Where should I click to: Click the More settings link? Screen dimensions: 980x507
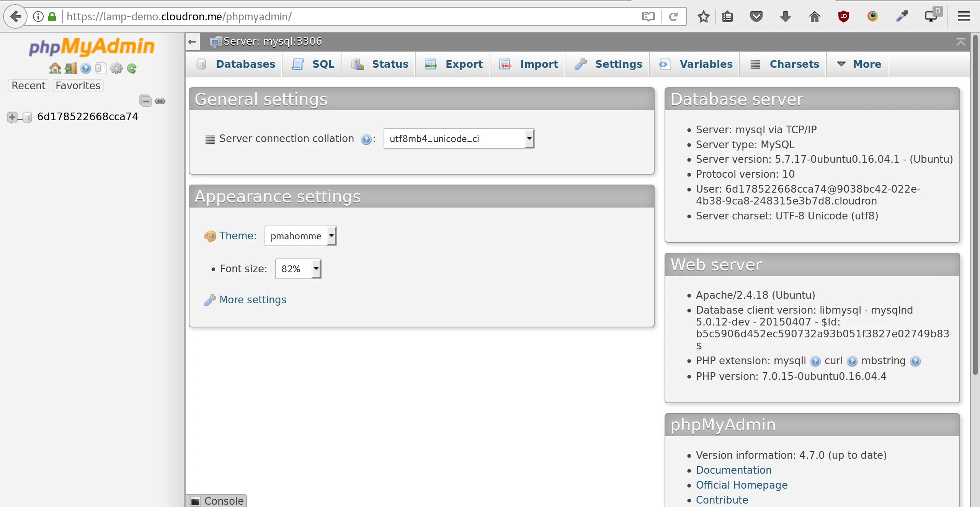tap(253, 299)
